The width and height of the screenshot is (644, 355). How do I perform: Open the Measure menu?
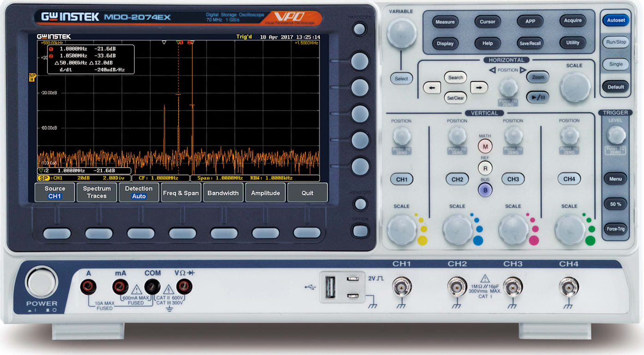coord(445,22)
